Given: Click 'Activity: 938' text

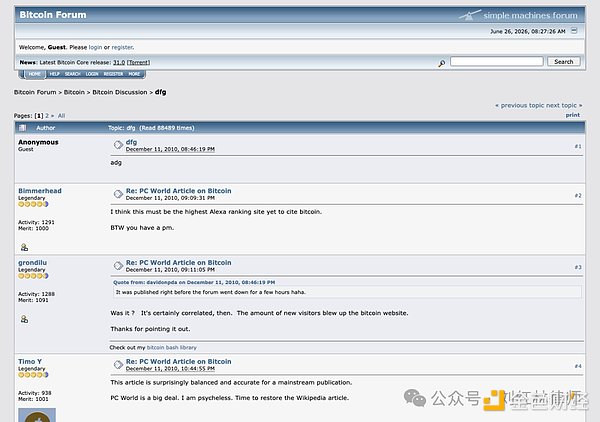Looking at the screenshot, I should coord(35,393).
